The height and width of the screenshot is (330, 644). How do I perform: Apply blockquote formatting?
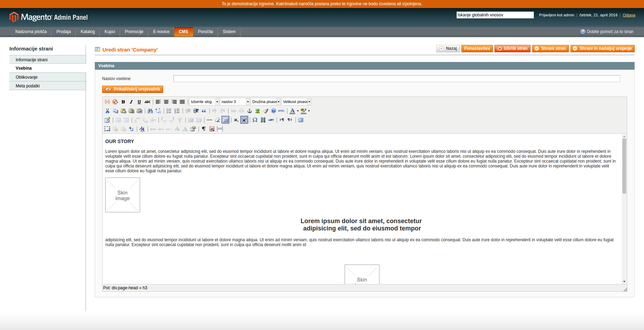pyautogui.click(x=204, y=111)
